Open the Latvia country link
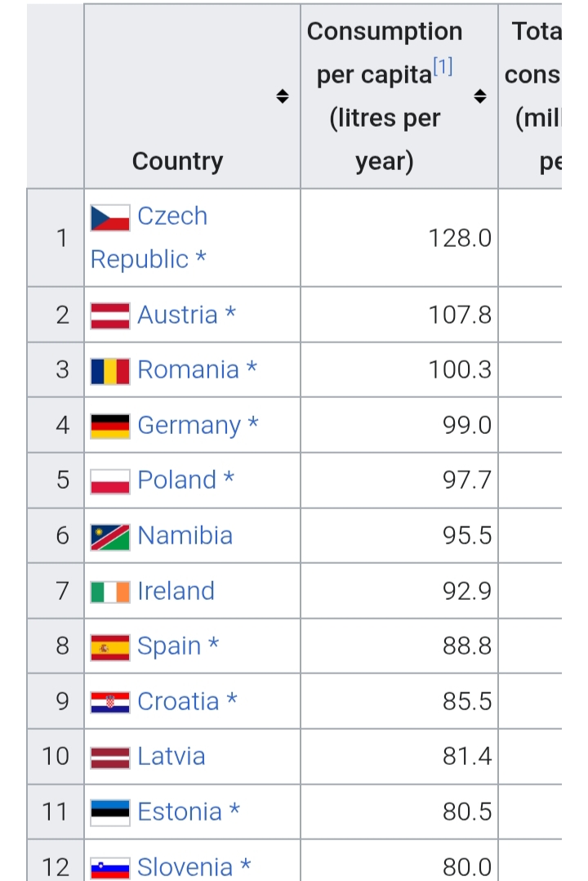The width and height of the screenshot is (588, 881). [171, 756]
